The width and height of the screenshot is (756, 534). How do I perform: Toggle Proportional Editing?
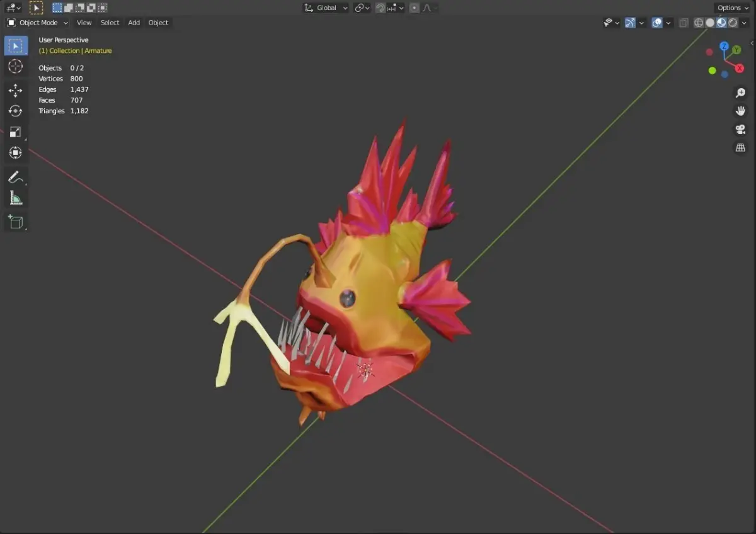coord(414,8)
